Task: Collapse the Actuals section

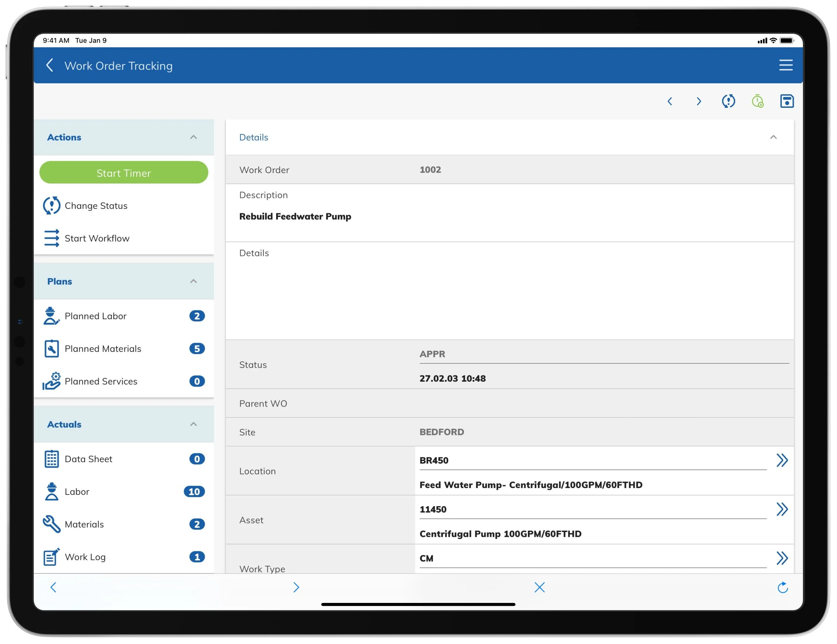Action: 194,424
